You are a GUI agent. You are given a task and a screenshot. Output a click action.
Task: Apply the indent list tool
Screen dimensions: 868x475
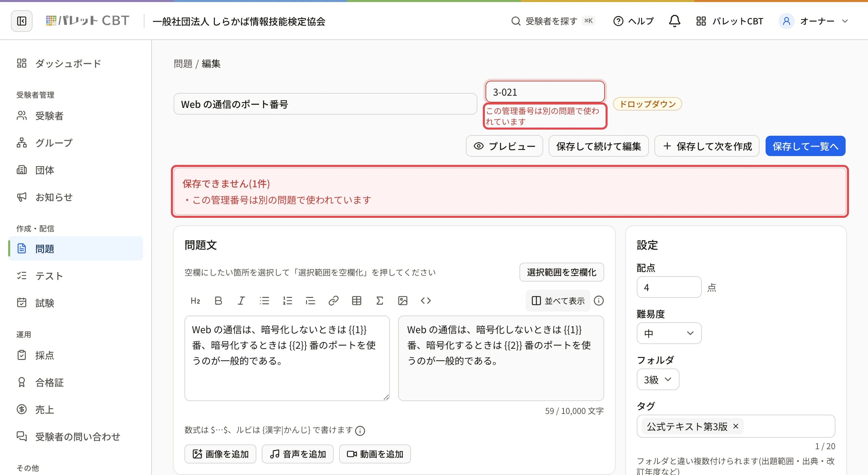(310, 301)
